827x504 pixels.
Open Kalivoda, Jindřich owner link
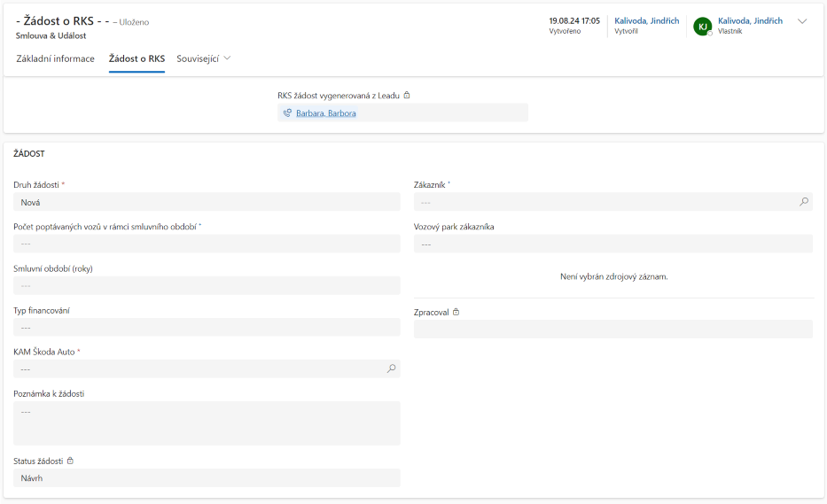pos(750,20)
